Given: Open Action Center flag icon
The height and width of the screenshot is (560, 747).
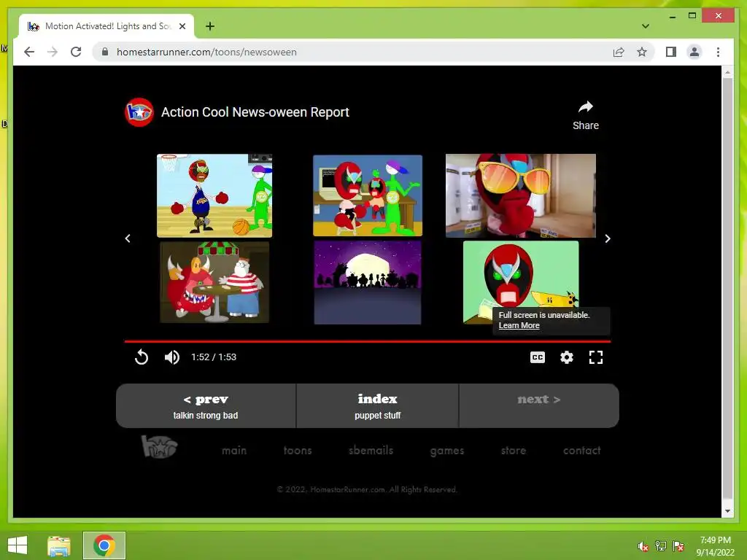Looking at the screenshot, I should click(x=678, y=546).
